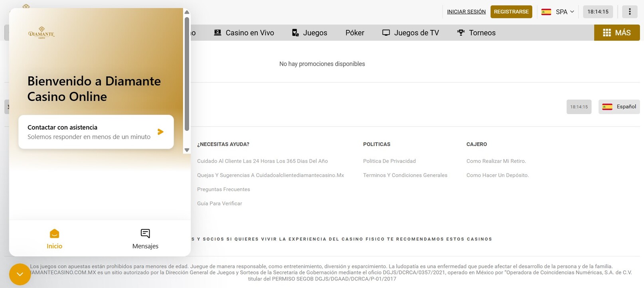
Task: Click the ¿NECESITAS AYUDA? heading
Action: [223, 144]
